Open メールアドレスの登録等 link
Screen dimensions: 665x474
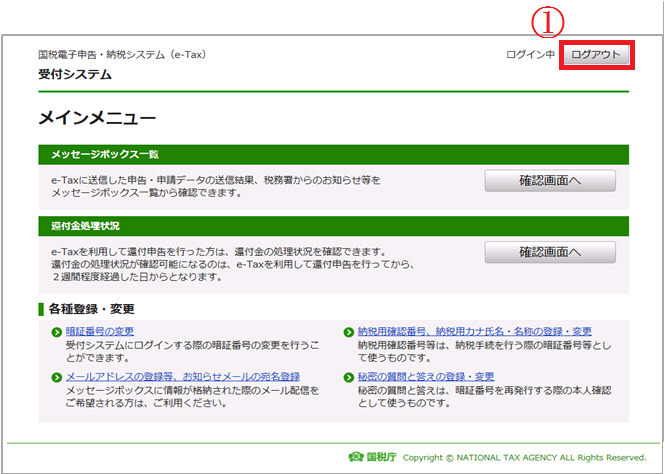183,376
